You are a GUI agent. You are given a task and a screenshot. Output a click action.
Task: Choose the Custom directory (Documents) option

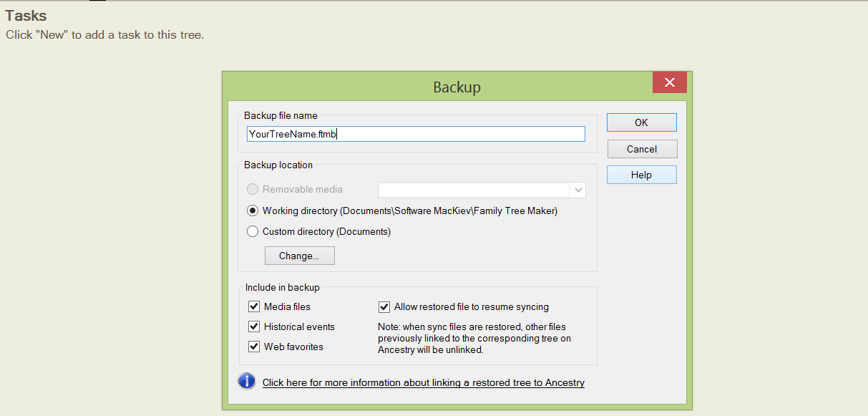[253, 231]
